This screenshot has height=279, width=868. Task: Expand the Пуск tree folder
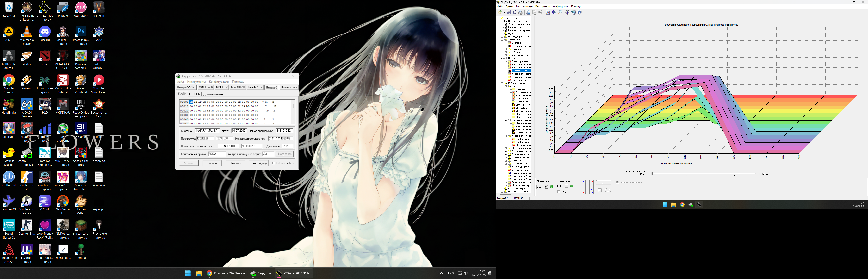coord(502,34)
